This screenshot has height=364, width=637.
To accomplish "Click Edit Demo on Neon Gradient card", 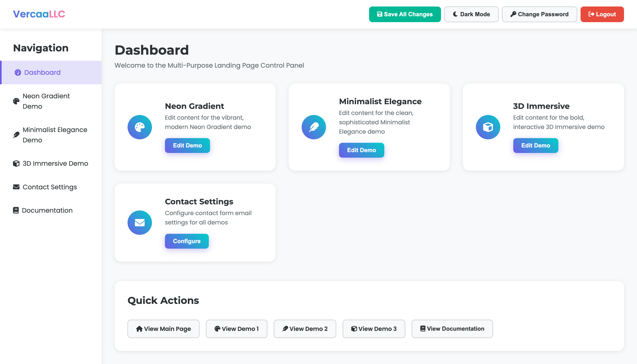I will coord(187,145).
